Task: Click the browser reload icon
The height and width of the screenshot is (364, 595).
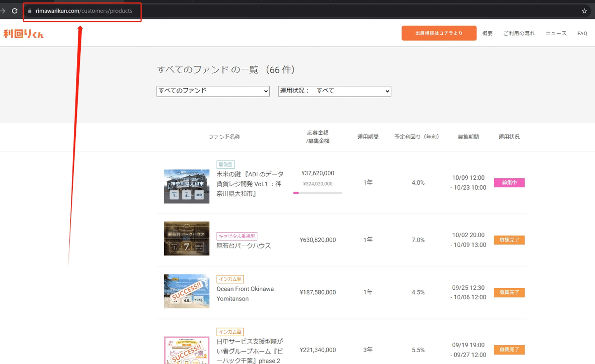Action: tap(14, 11)
